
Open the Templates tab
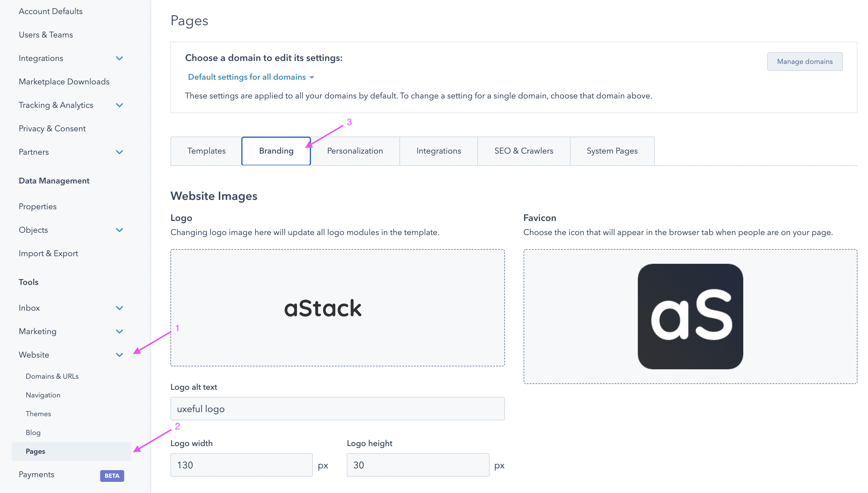pos(206,151)
